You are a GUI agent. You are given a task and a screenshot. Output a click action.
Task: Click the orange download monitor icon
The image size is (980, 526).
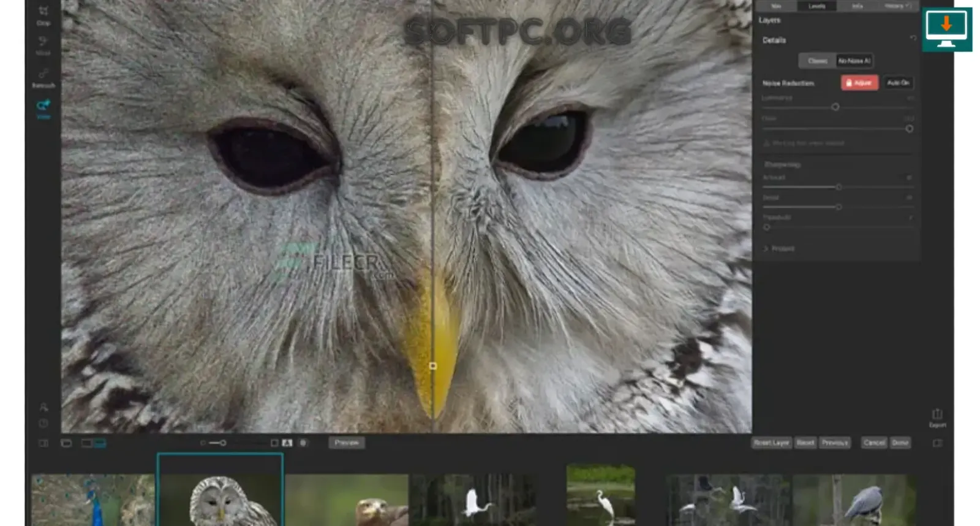tap(946, 29)
